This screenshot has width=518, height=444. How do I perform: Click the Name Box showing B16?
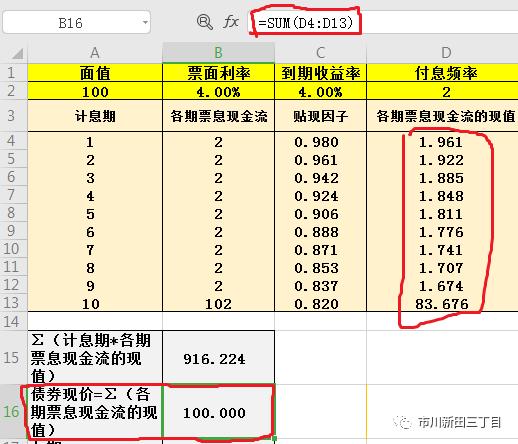tap(76, 22)
